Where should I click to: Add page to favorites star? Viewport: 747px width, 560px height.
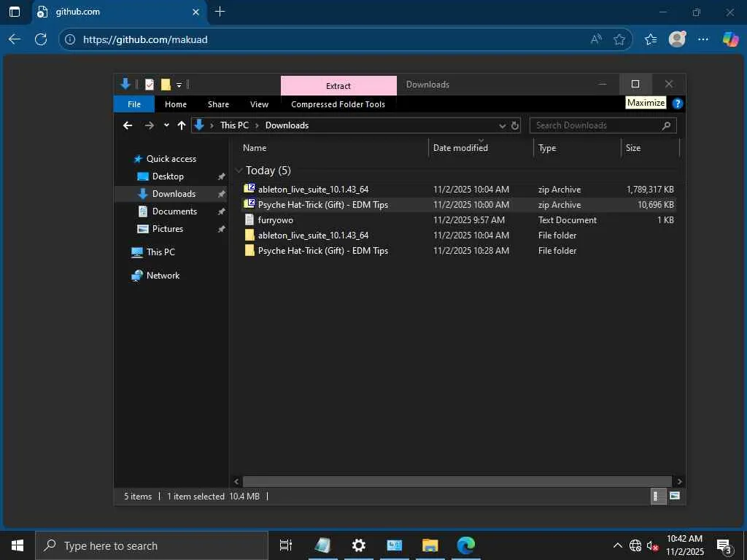(x=619, y=39)
